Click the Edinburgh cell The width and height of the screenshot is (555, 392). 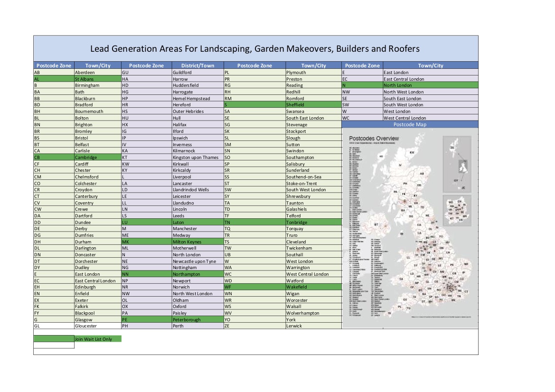tap(98, 287)
